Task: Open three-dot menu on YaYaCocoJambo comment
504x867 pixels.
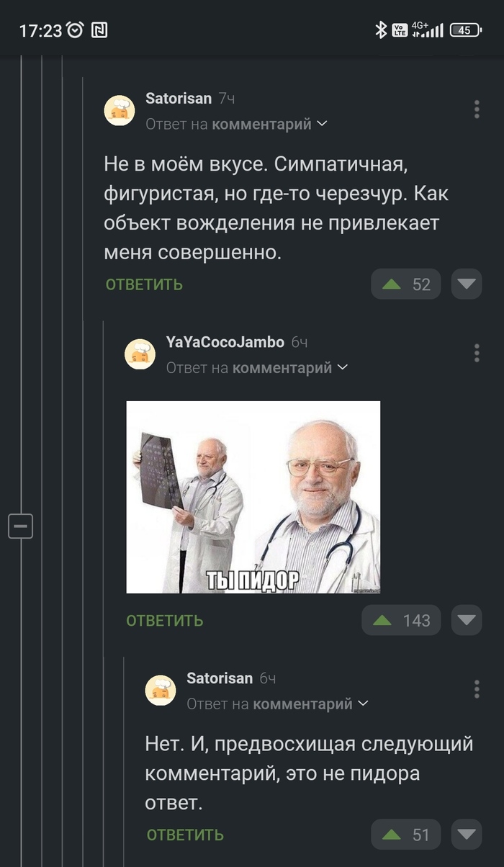Action: (477, 353)
